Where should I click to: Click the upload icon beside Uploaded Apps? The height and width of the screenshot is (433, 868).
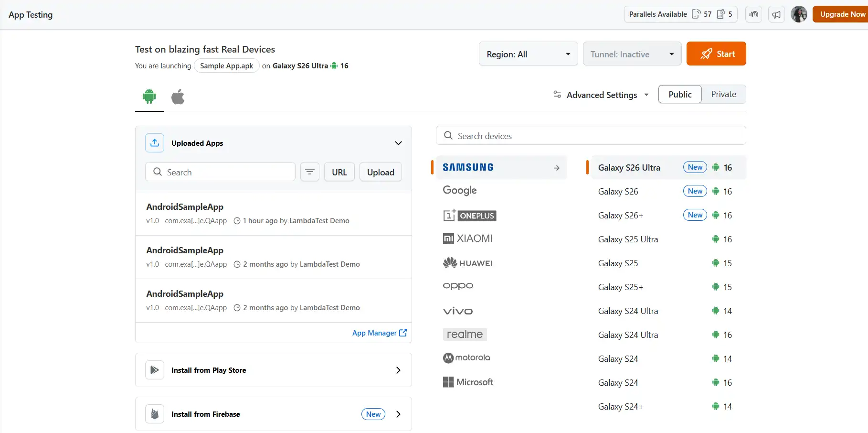click(155, 143)
